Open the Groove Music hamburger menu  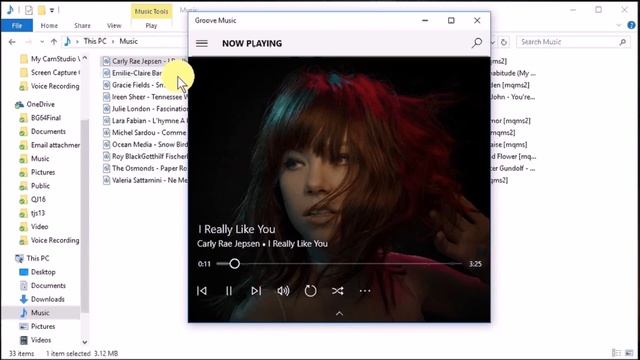(x=202, y=43)
